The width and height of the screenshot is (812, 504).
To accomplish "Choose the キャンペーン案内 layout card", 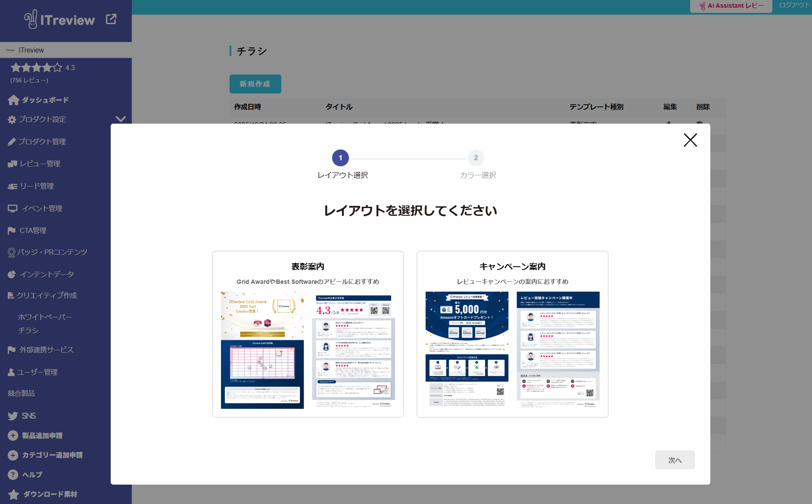I will pyautogui.click(x=512, y=334).
